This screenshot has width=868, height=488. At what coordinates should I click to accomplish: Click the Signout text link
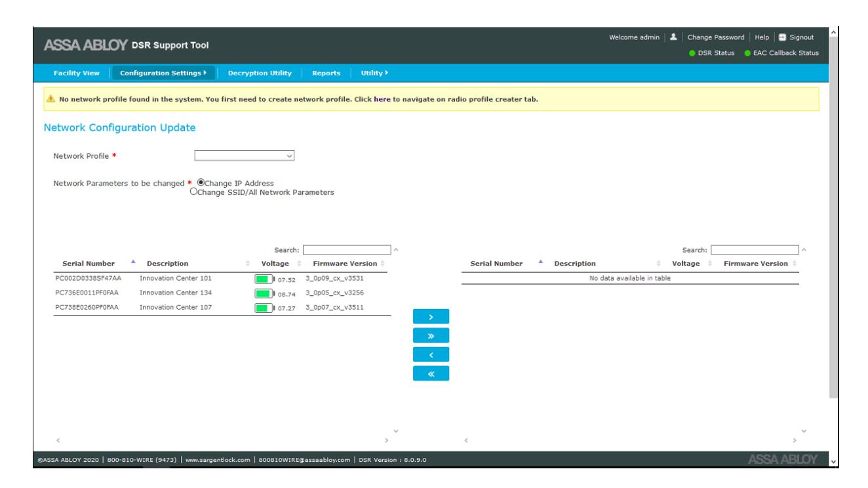(802, 37)
